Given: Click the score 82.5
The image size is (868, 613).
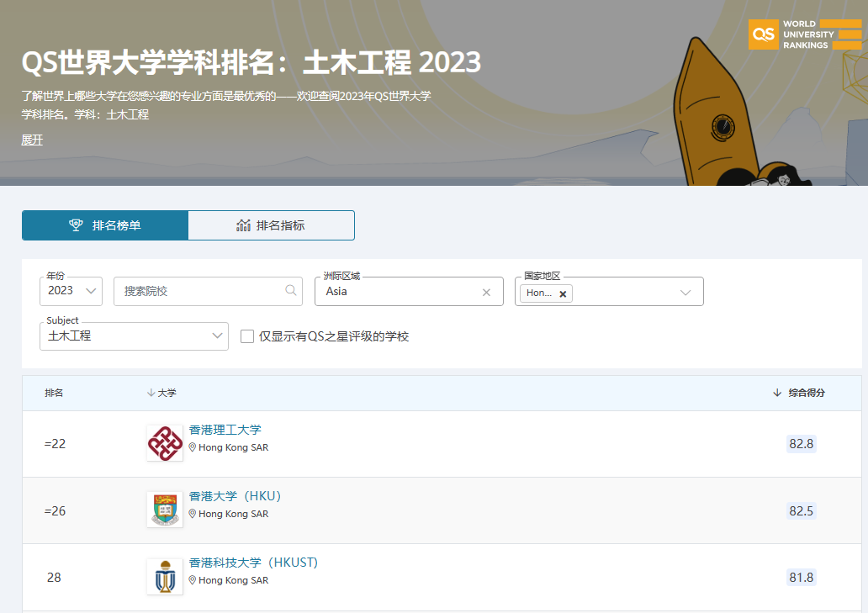Looking at the screenshot, I should coord(801,510).
